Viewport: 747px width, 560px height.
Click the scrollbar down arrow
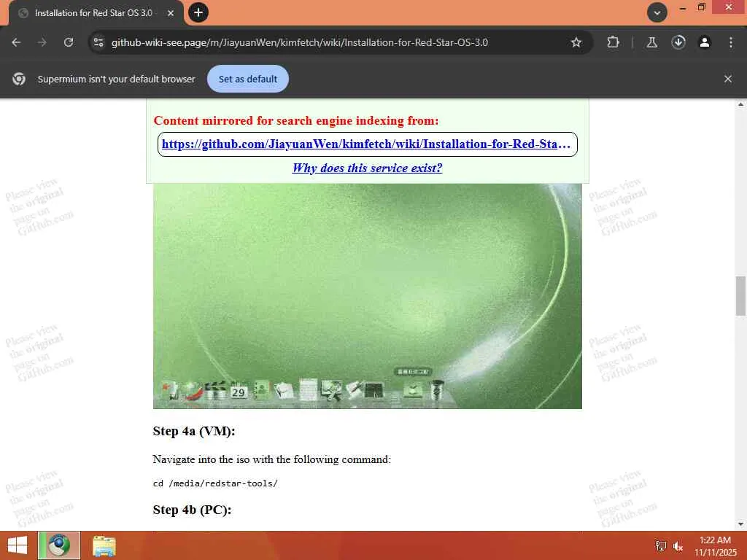(x=740, y=524)
